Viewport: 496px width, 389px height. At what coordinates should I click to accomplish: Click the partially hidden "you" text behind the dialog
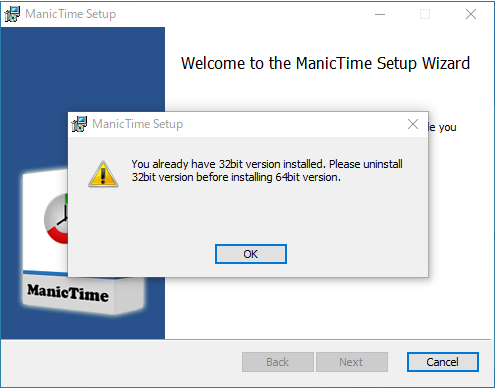coord(447,128)
